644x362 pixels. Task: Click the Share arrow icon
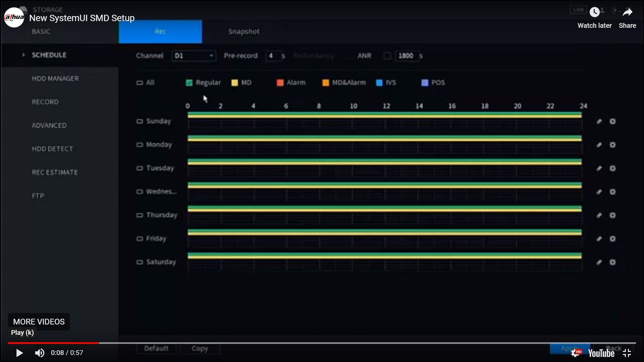(x=627, y=13)
